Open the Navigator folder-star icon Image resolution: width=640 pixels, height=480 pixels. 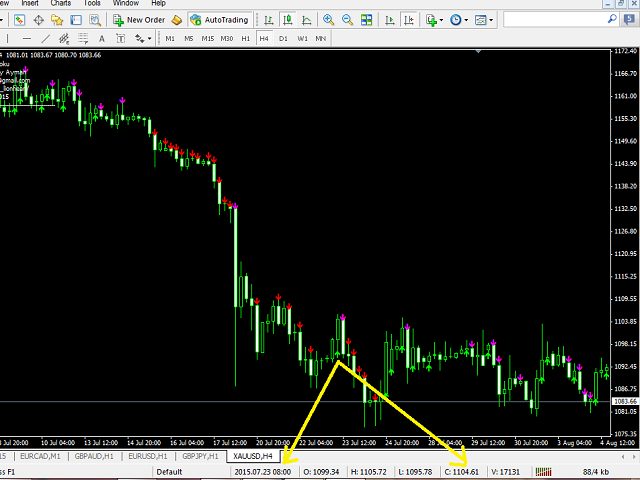point(57,20)
